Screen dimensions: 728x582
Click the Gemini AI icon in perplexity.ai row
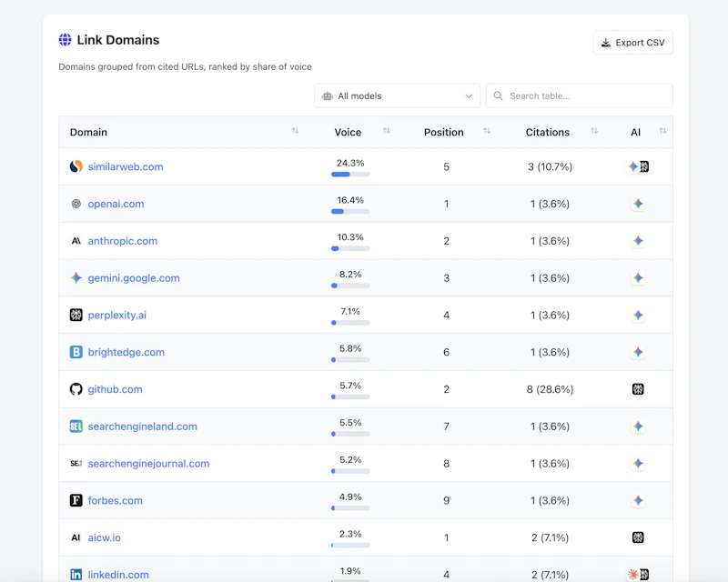coord(639,315)
